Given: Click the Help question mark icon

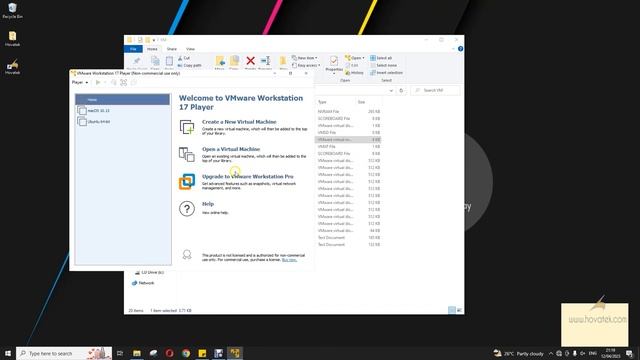Looking at the screenshot, I should tap(187, 209).
